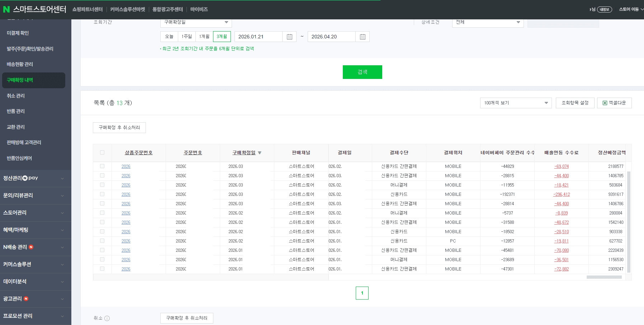Click the N badge next to 광고관리
The width and height of the screenshot is (644, 325).
tap(26, 299)
